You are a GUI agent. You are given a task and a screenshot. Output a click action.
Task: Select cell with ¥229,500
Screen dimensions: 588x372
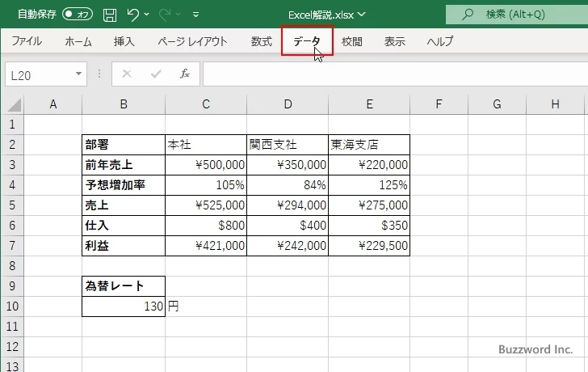(369, 246)
